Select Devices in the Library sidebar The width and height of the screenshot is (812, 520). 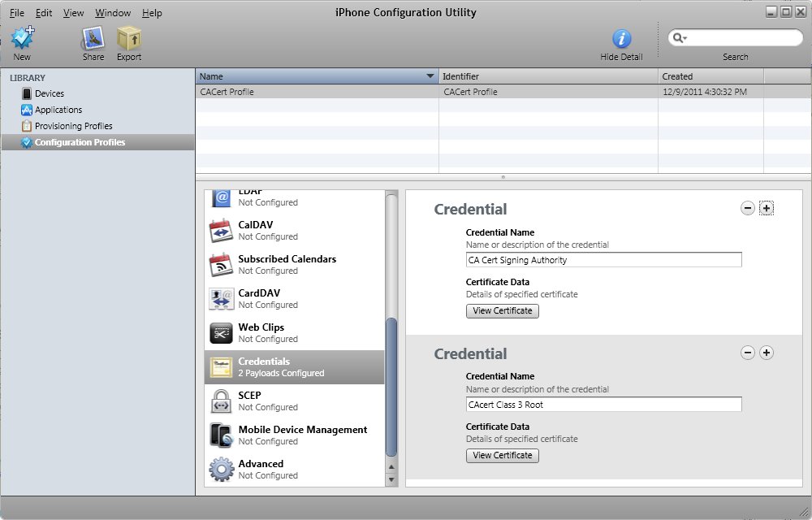(49, 93)
